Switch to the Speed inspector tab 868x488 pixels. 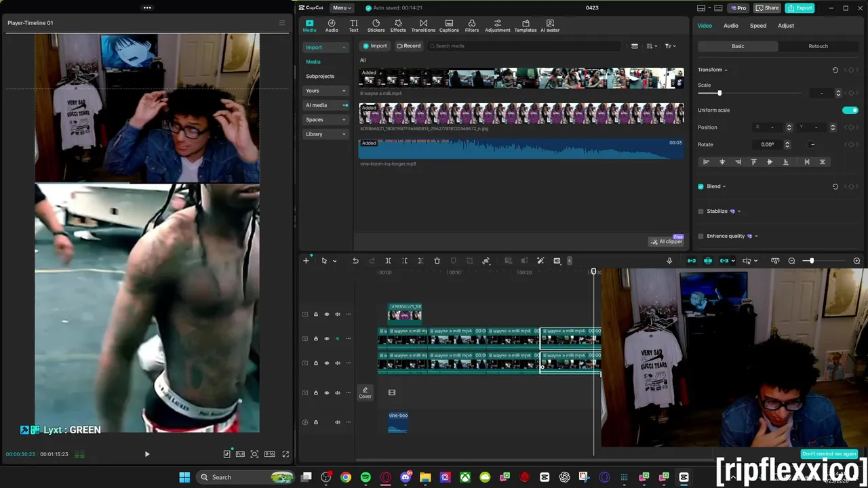[758, 26]
